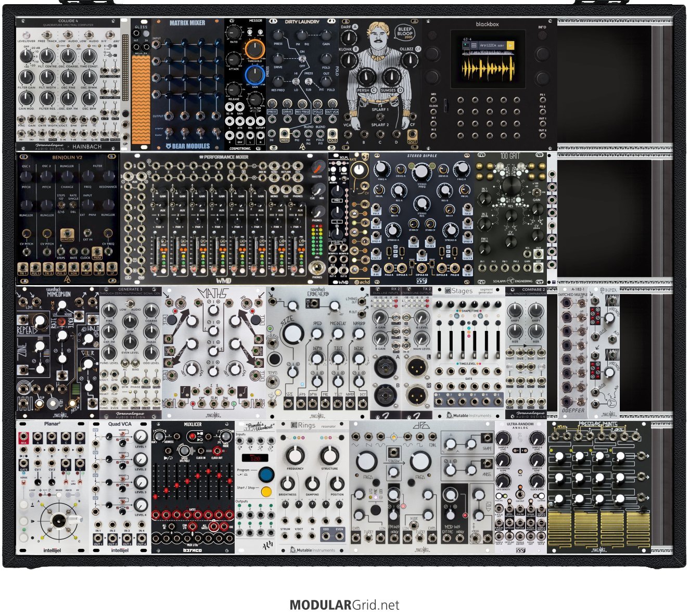This screenshot has width=690, height=616.
Task: Click the XLR output L connector on TX 2
Action: point(416,366)
